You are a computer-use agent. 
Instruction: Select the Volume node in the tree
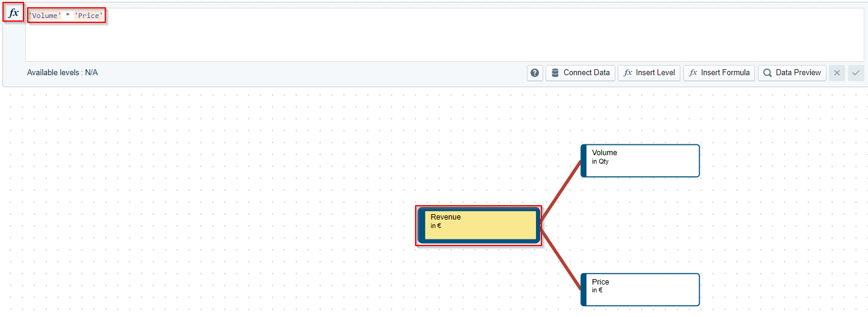point(641,161)
